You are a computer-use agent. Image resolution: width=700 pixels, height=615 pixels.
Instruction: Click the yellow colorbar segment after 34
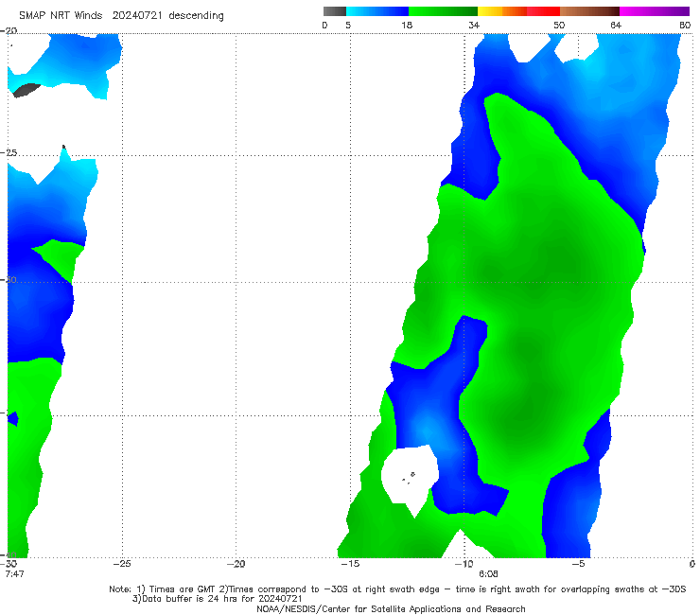click(x=490, y=11)
